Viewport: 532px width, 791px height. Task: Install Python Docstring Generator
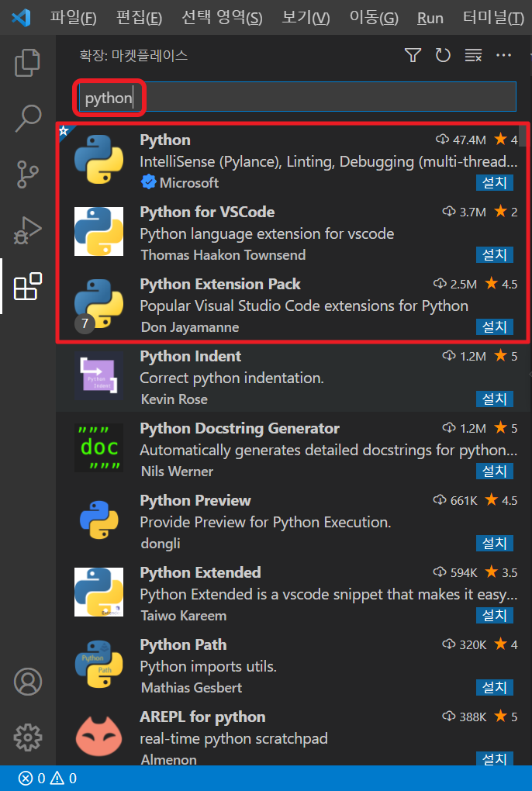click(x=495, y=471)
